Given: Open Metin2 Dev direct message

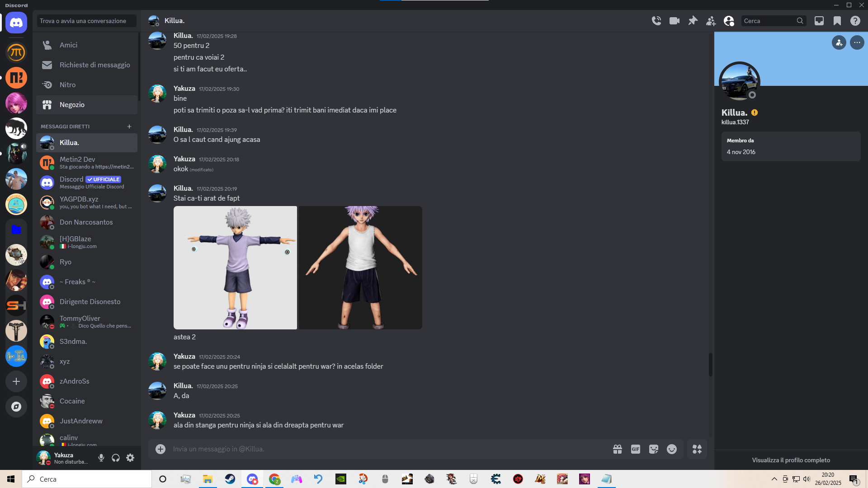Looking at the screenshot, I should click(87, 163).
